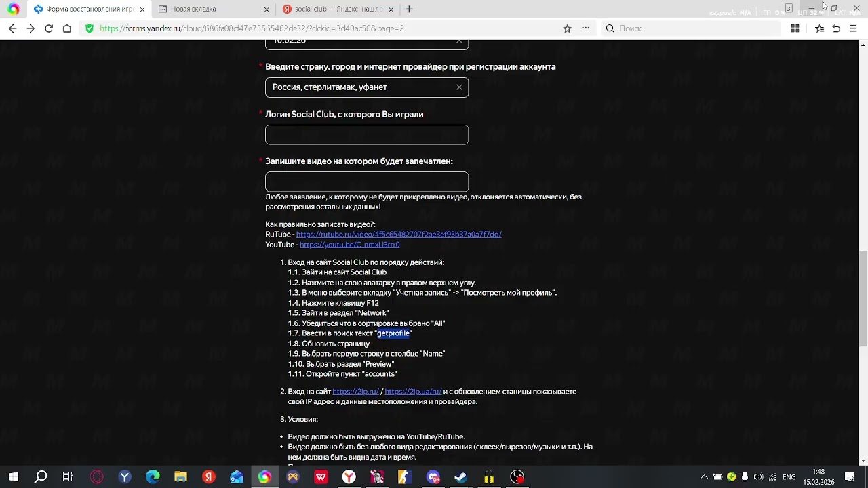Launch Opera GX from the taskbar
The image size is (868, 488).
pyautogui.click(x=97, y=477)
